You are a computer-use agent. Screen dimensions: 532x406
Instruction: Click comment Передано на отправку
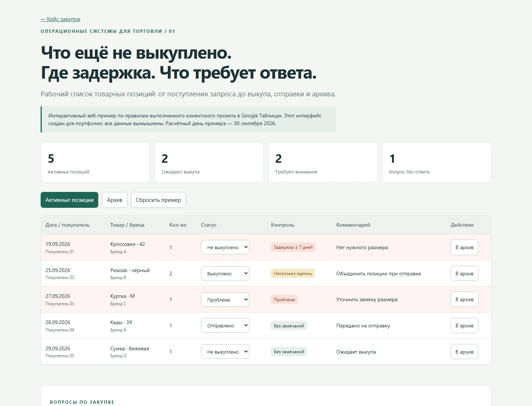click(363, 326)
